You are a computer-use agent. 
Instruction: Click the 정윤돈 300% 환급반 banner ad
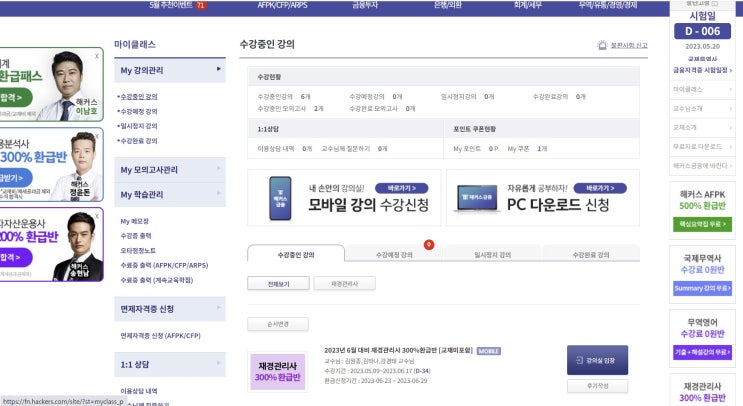coord(51,164)
